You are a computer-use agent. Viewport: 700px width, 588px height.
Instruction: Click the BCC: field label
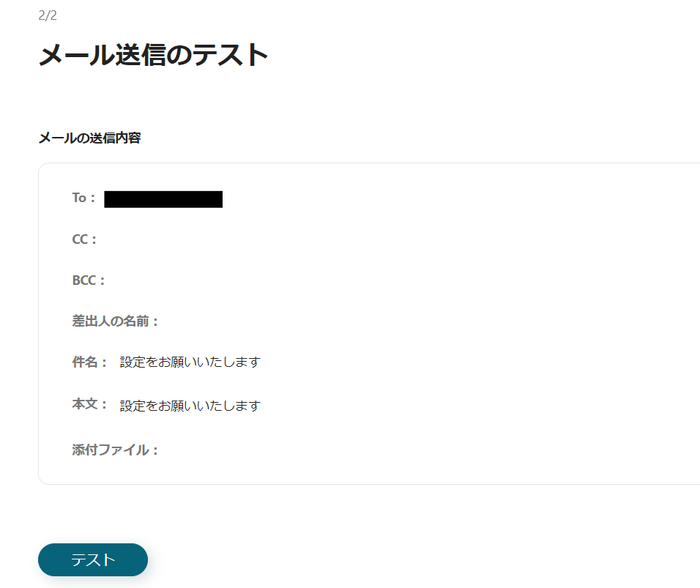89,280
